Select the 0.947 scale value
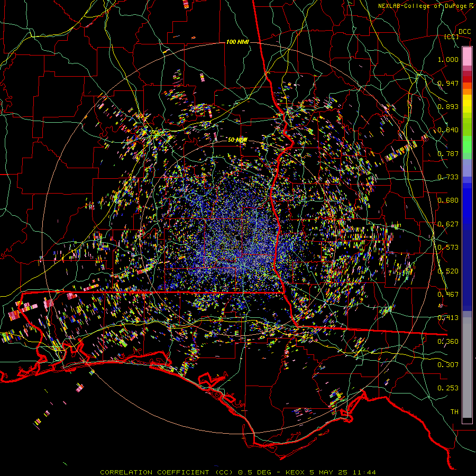Screen dimensions: 476x476 pos(448,83)
